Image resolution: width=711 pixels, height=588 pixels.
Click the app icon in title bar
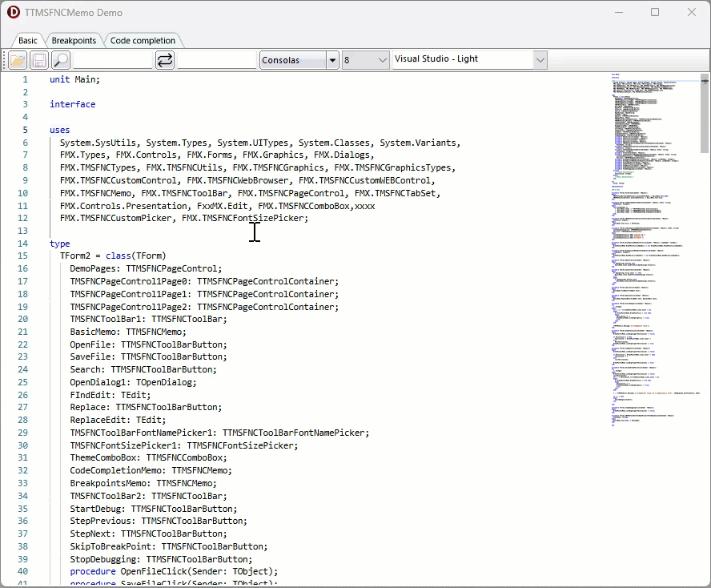tap(13, 13)
